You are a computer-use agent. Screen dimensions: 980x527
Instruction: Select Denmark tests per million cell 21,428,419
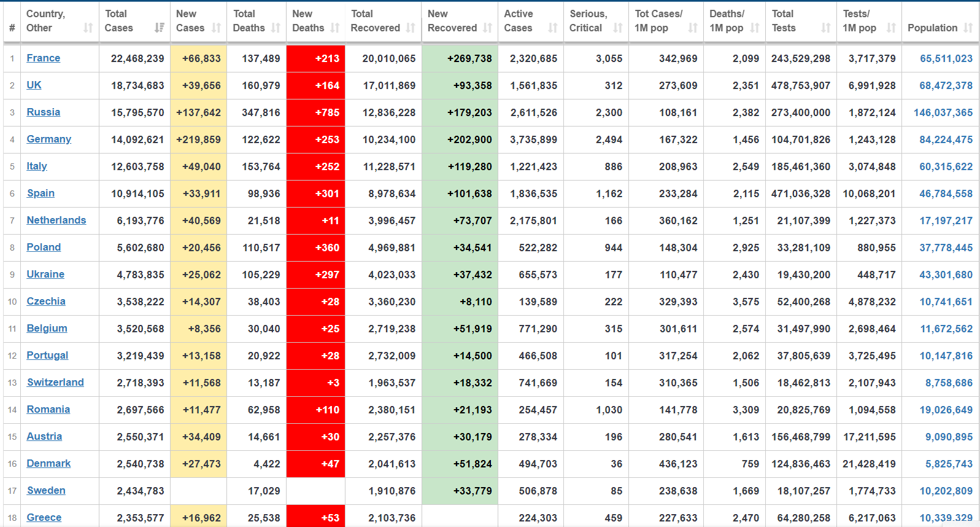tap(869, 464)
